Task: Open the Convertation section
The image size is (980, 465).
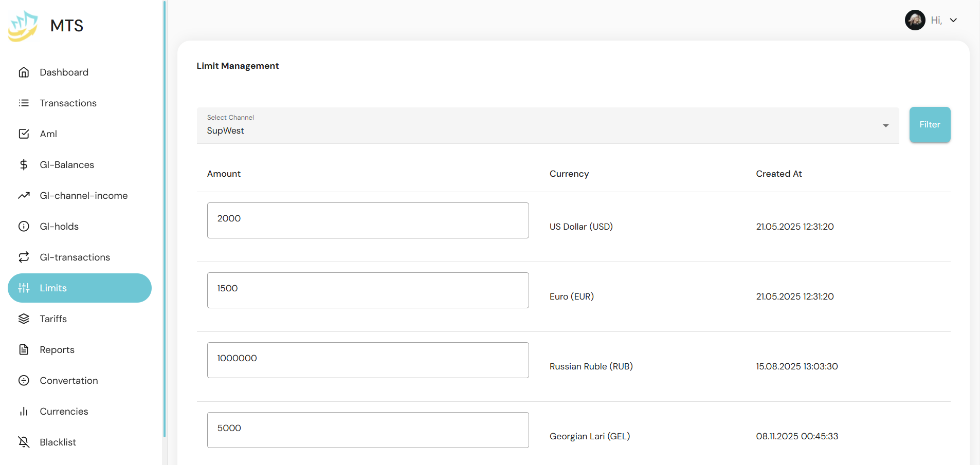Action: [68, 381]
